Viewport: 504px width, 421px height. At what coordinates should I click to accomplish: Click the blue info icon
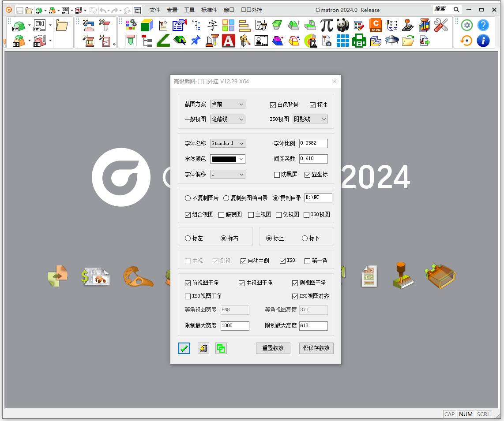[x=483, y=41]
